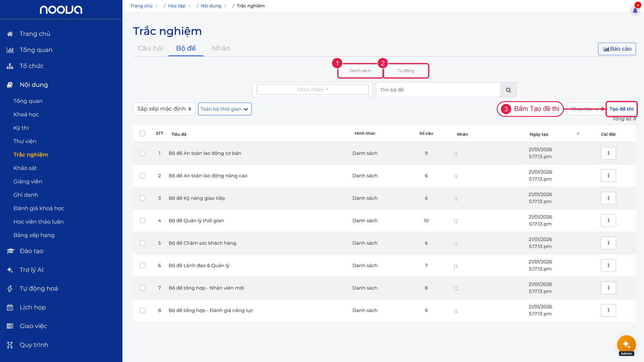Open settings menu for Bộ đề Kỹ năng giao tiếp
The height and width of the screenshot is (362, 644).
(608, 198)
